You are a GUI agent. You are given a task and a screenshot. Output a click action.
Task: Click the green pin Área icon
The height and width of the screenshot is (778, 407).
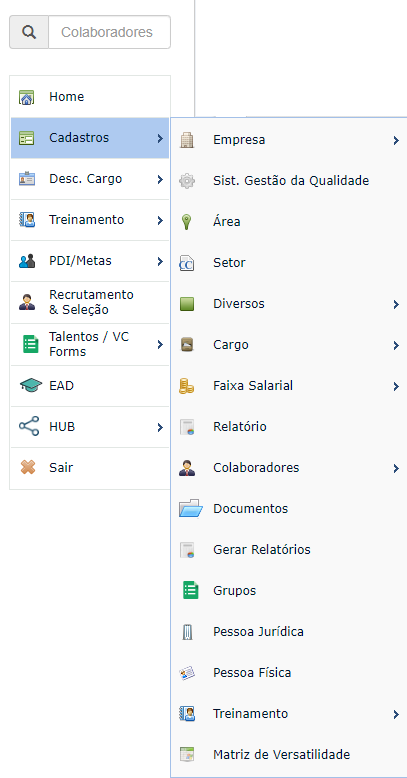[x=187, y=222]
